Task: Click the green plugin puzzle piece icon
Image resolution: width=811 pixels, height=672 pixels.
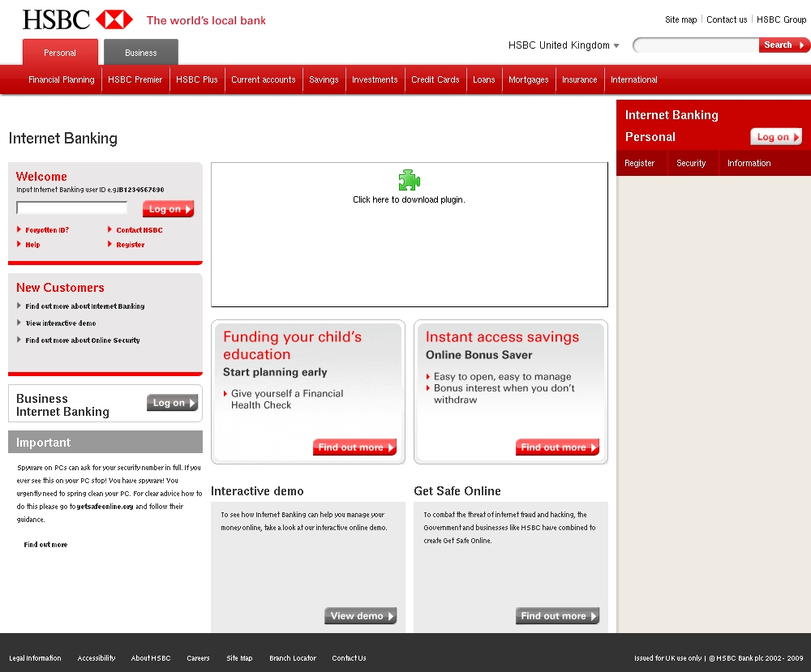Action: coord(409,180)
